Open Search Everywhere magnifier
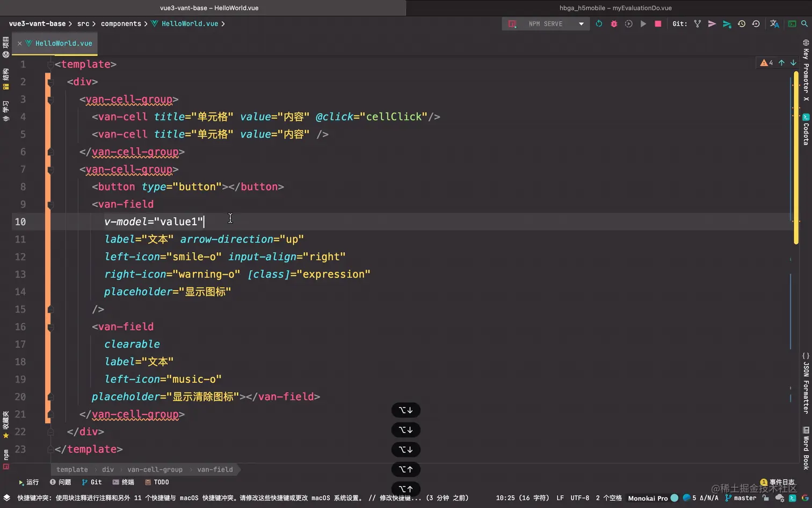 (804, 24)
